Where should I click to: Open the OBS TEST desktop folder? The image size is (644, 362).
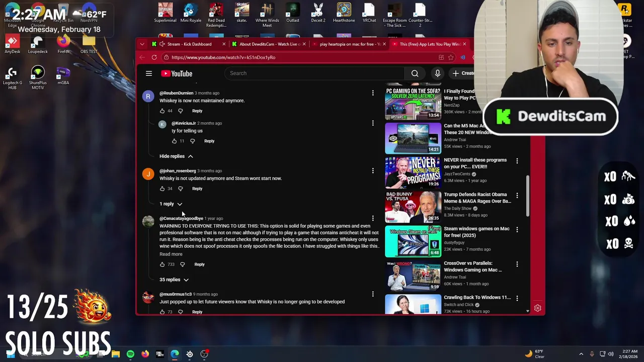point(89,44)
